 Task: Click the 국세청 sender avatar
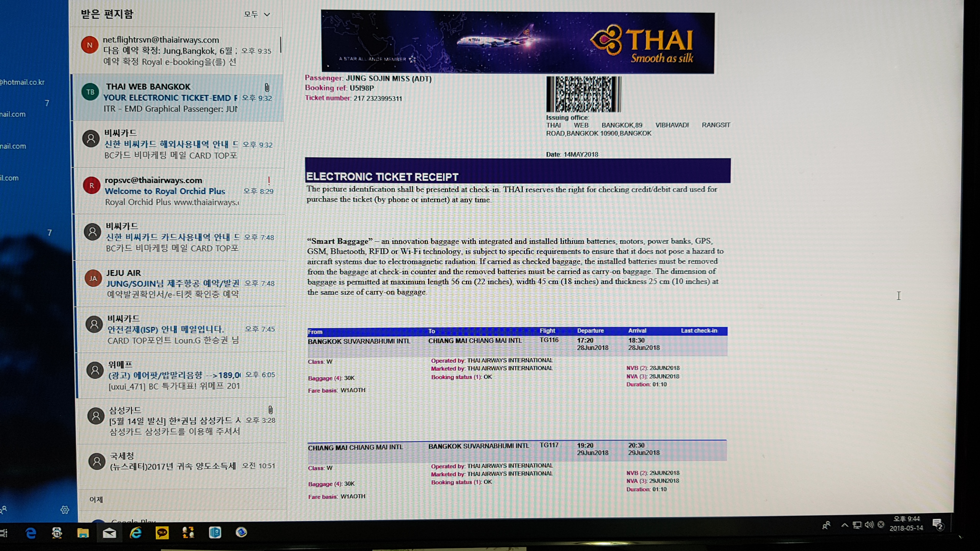click(97, 461)
